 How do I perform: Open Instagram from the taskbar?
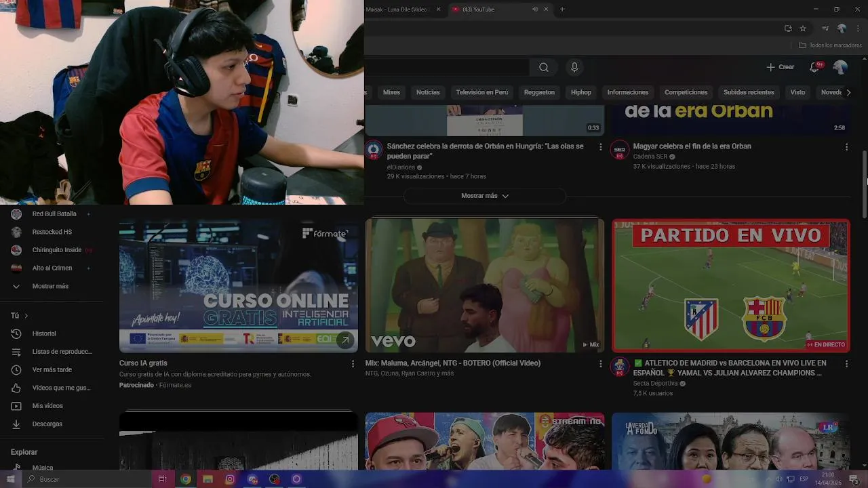coord(230,479)
